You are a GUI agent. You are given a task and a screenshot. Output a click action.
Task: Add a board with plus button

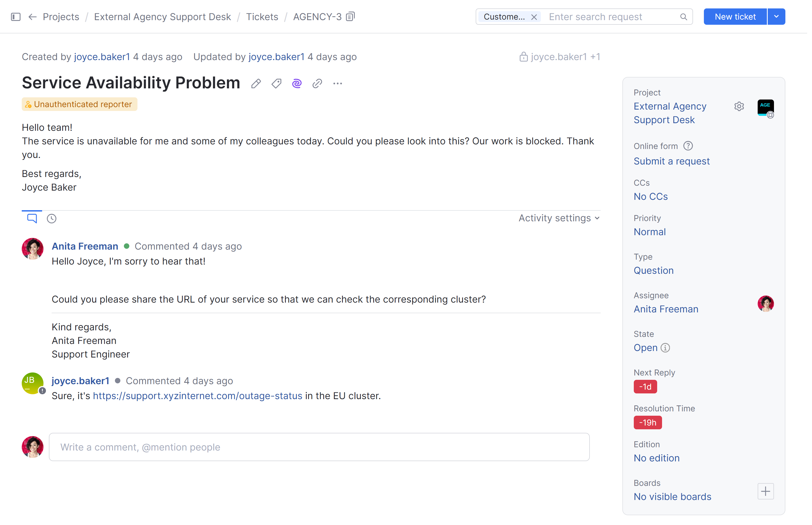tap(765, 491)
